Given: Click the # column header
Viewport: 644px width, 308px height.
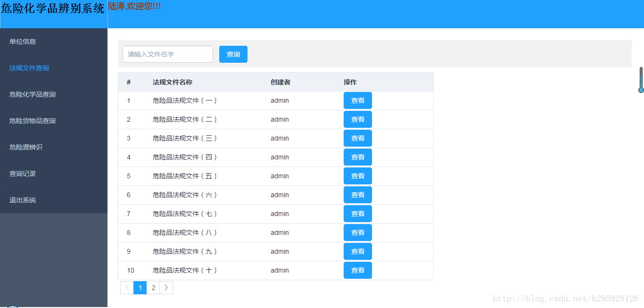Looking at the screenshot, I should (x=129, y=82).
